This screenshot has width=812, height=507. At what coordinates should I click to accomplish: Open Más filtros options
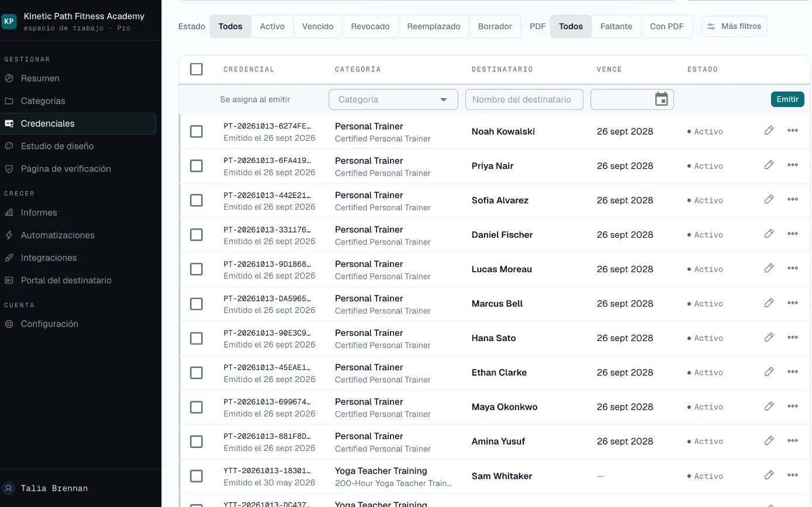[x=734, y=26]
